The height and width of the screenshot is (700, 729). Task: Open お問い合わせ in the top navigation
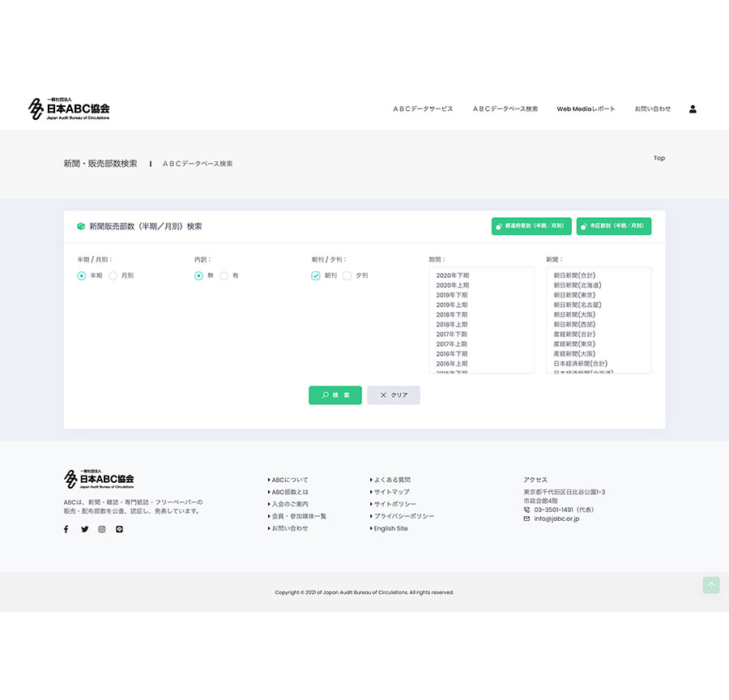(x=653, y=109)
